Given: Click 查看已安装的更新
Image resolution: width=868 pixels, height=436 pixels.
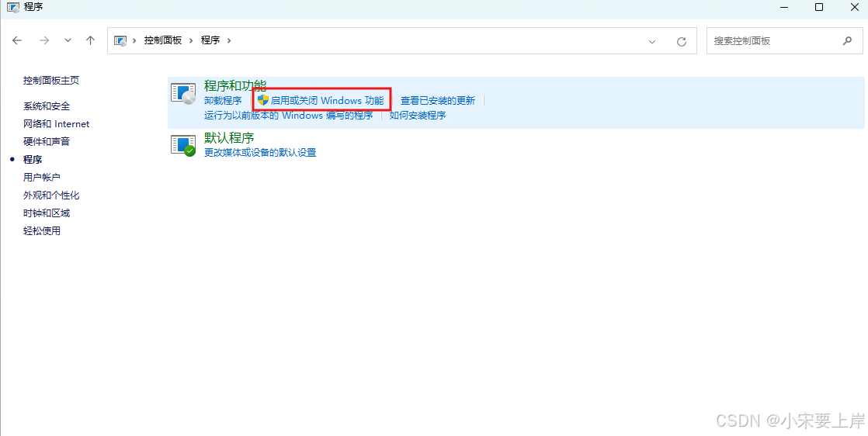Looking at the screenshot, I should 438,101.
